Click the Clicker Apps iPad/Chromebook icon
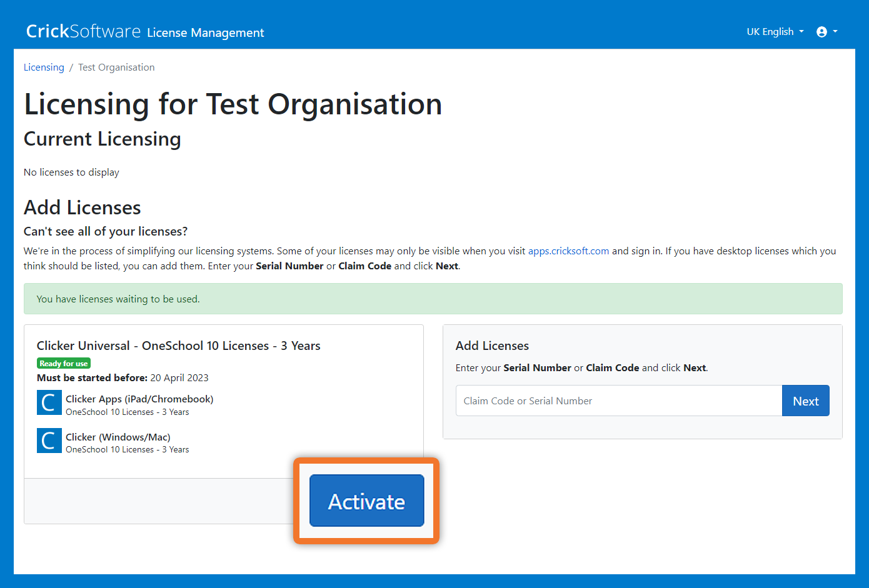 (49, 403)
